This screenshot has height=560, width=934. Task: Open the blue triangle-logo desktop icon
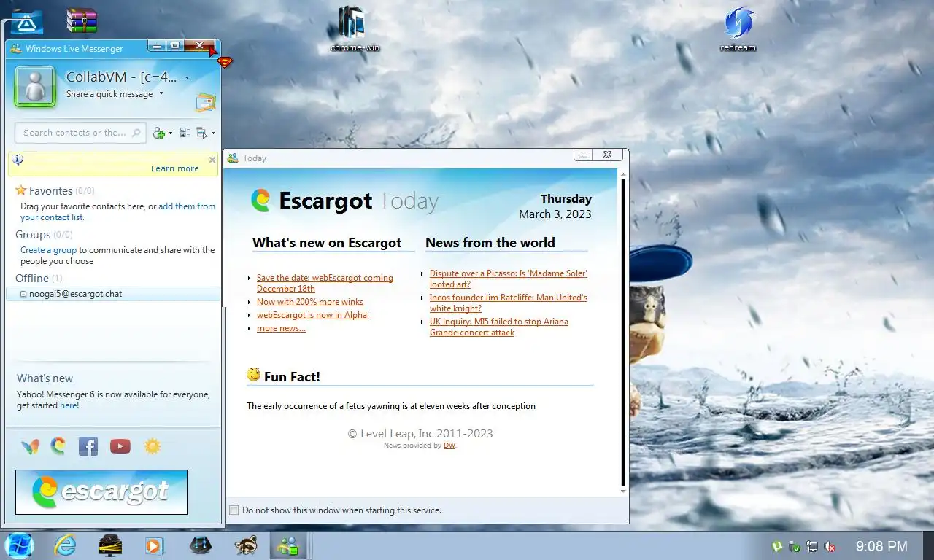click(x=26, y=22)
